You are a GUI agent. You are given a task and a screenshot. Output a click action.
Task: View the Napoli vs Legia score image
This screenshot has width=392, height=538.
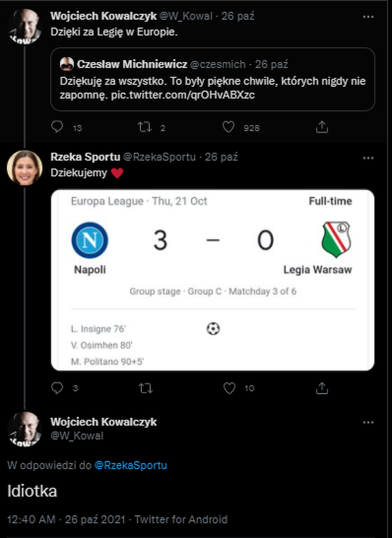[x=212, y=280]
